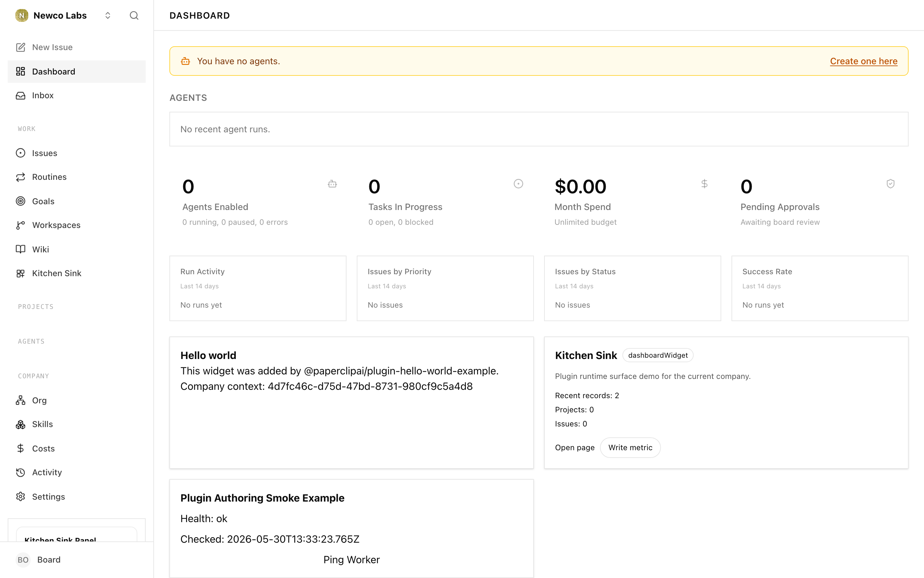Click the Inbox tray icon

click(x=21, y=95)
